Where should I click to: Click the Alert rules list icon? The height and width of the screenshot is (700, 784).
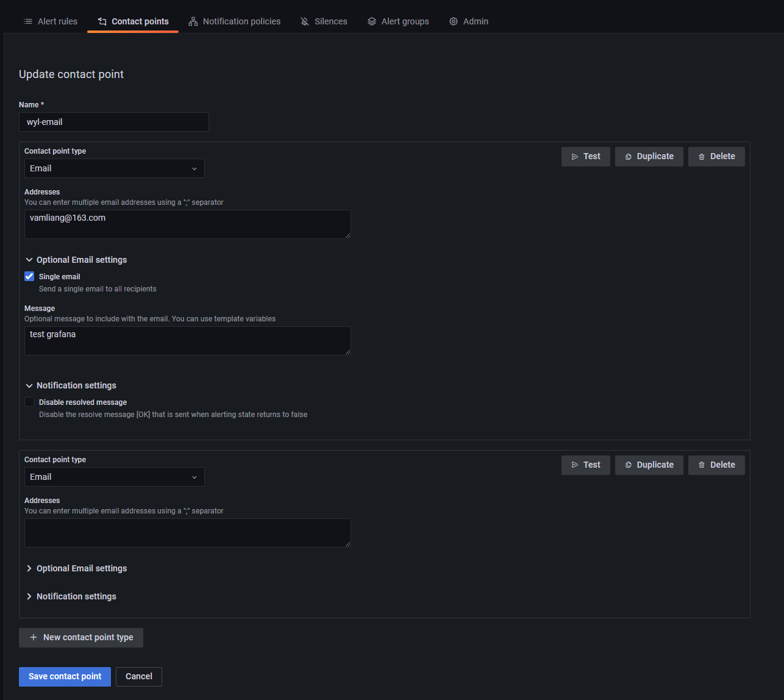[28, 21]
